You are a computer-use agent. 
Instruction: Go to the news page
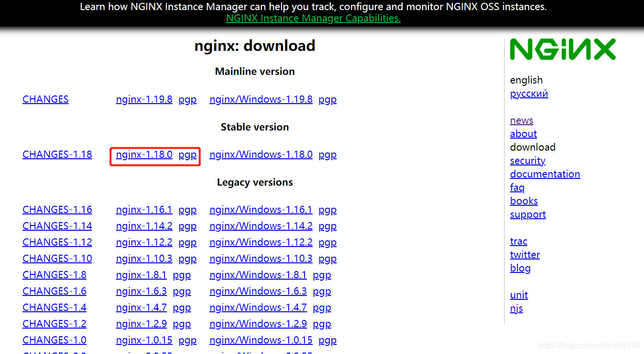(x=522, y=120)
